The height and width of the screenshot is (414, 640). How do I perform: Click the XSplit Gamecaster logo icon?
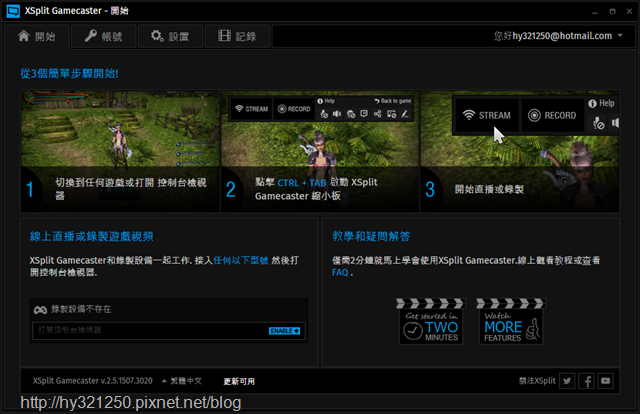click(13, 11)
